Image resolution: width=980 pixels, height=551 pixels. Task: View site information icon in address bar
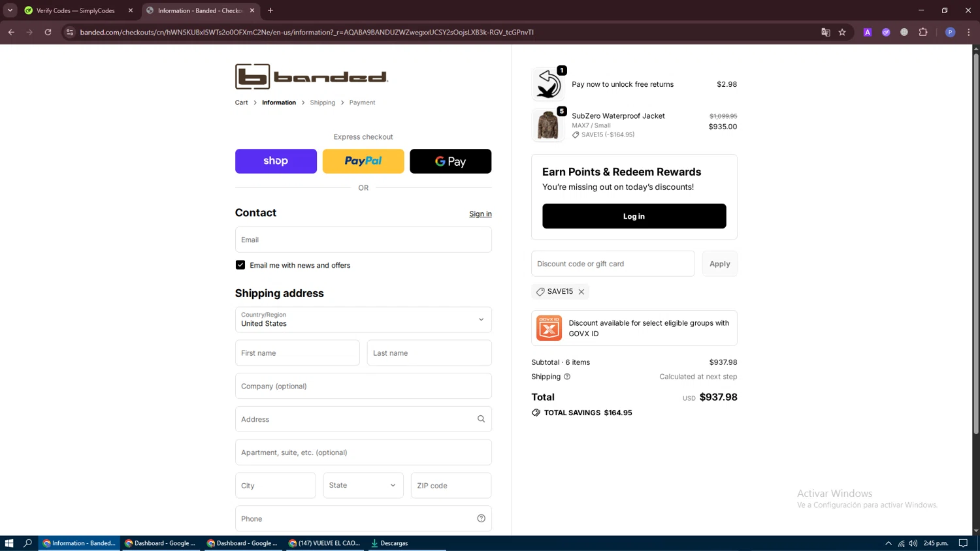pyautogui.click(x=70, y=32)
